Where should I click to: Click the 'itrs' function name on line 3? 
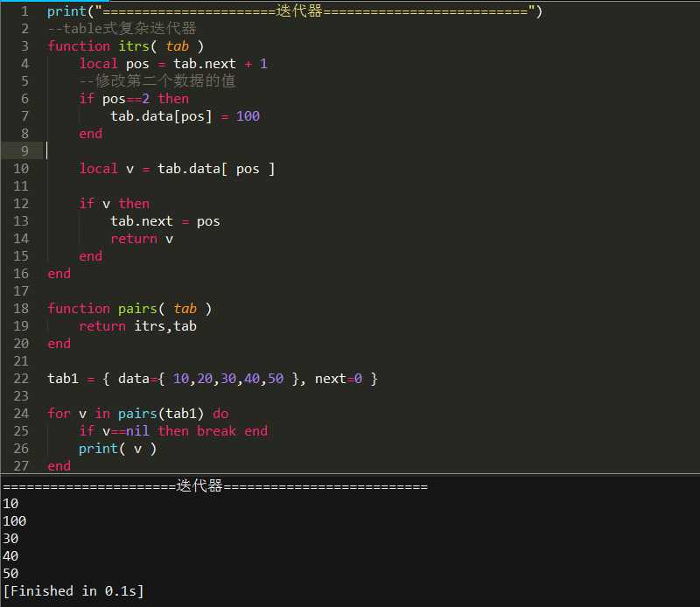coord(134,46)
